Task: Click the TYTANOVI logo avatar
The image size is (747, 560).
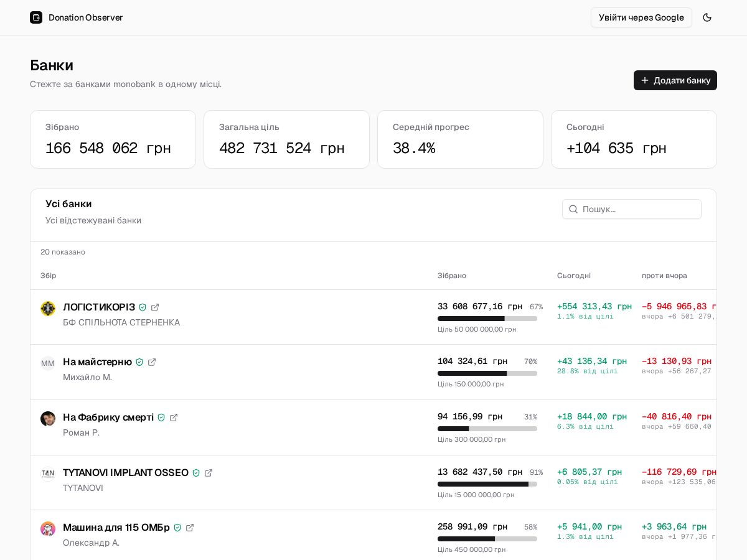Action: click(x=48, y=474)
